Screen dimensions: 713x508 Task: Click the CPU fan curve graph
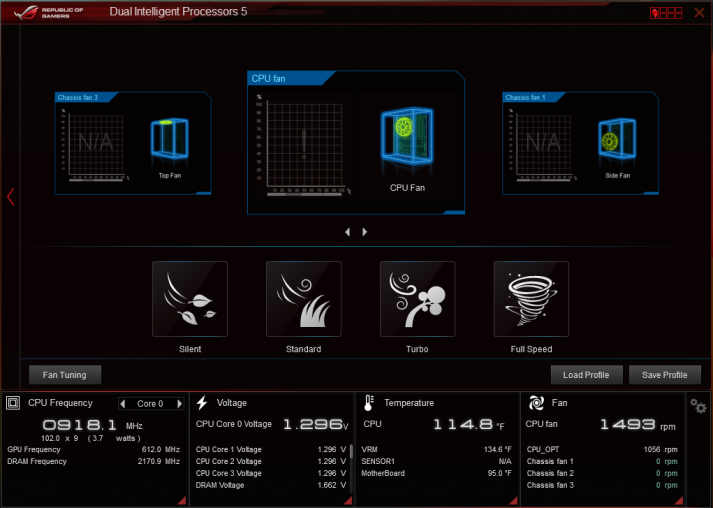point(304,145)
